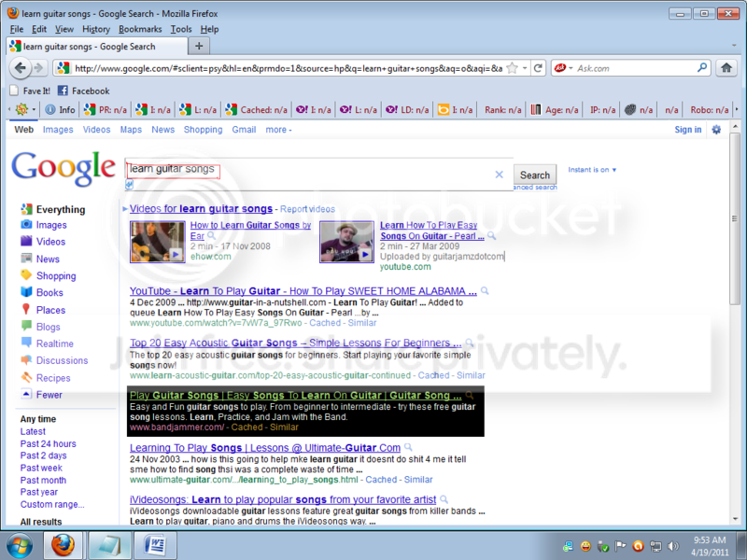Open Top 20 Easy Acoustic Guitar Songs result
747x560 pixels.
pos(295,343)
